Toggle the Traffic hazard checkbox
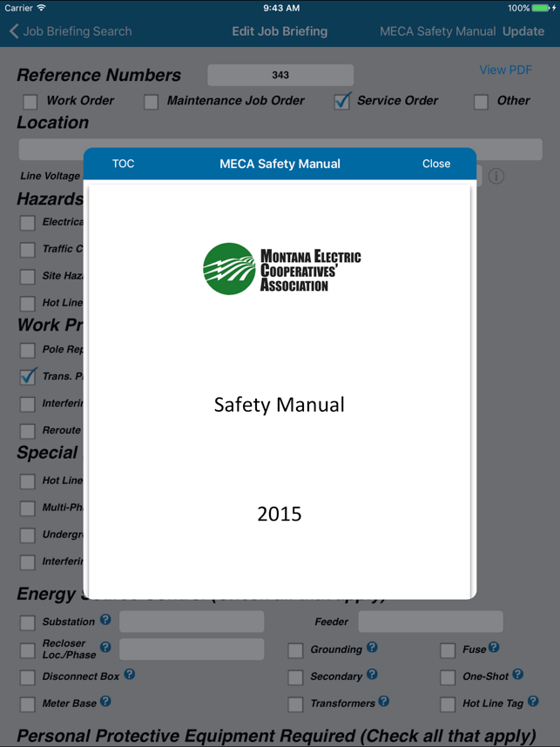560x747 pixels. tap(27, 250)
